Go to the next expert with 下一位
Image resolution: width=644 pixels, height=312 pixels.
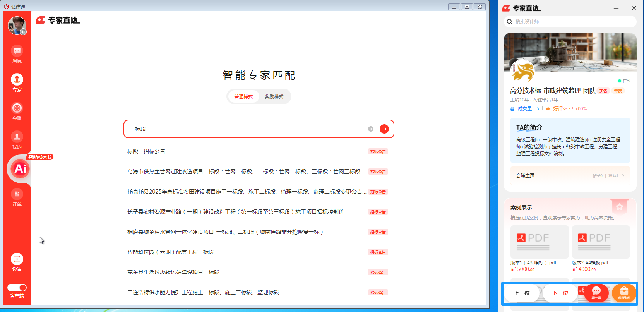tap(560, 293)
